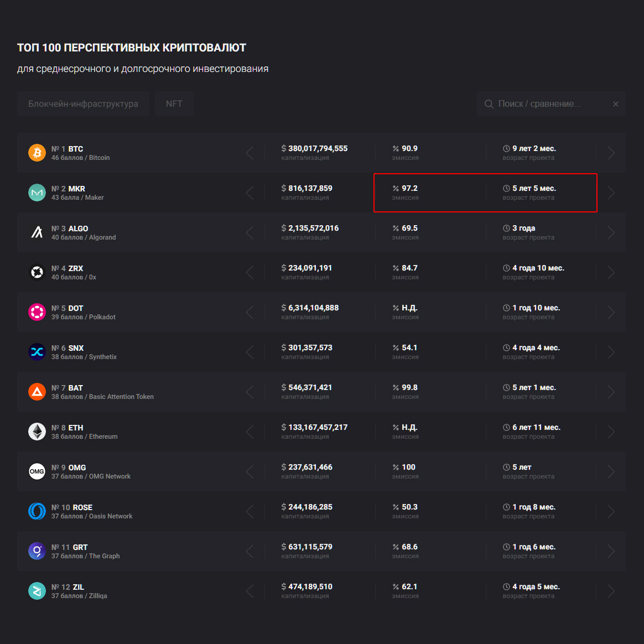Open the № 4 ZRX coin link

pyautogui.click(x=75, y=268)
